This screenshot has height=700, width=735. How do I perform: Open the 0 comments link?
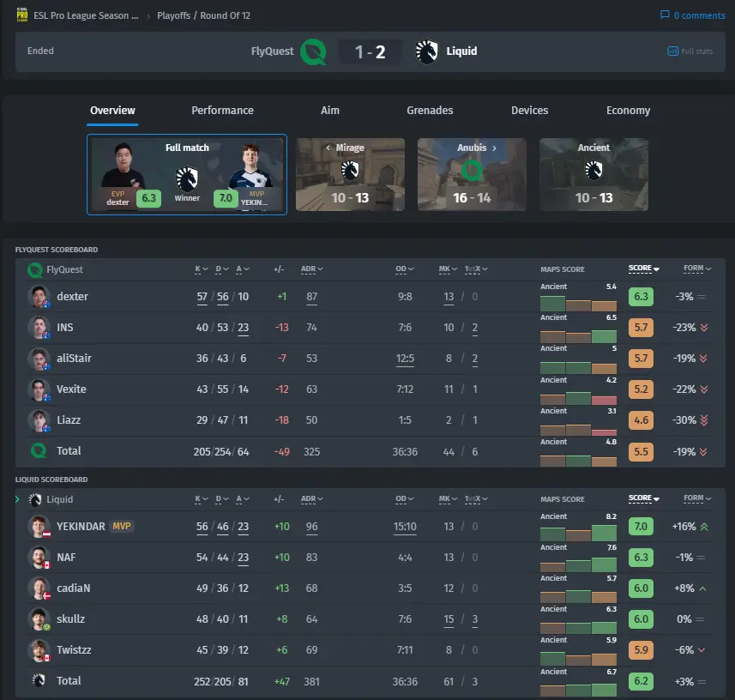pyautogui.click(x=699, y=15)
